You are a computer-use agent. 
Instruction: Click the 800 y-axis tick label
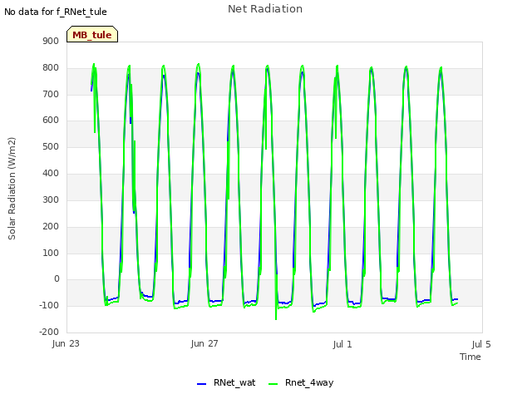pos(51,67)
